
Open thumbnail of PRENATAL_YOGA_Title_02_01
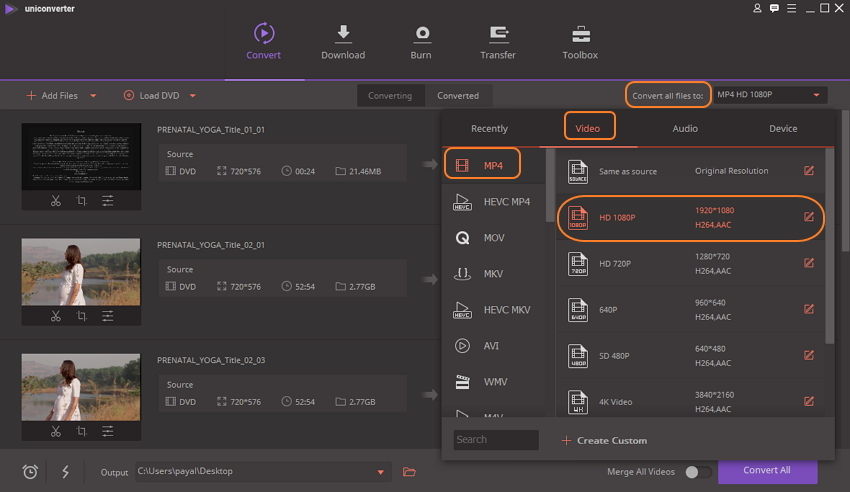[x=81, y=271]
